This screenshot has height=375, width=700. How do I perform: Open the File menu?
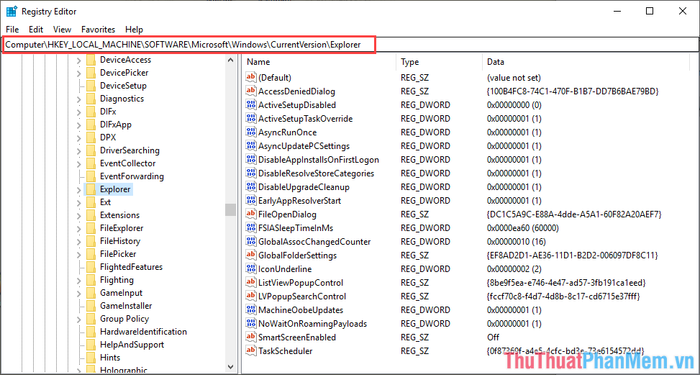12,29
